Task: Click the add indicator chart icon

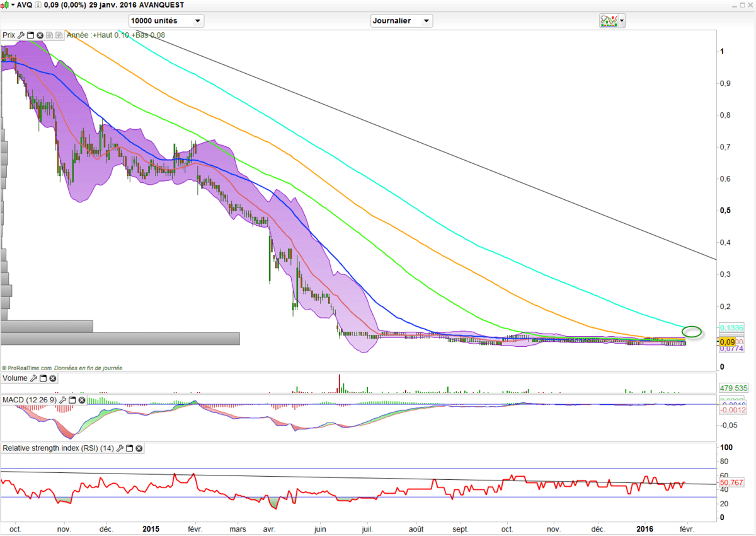Action: point(609,21)
